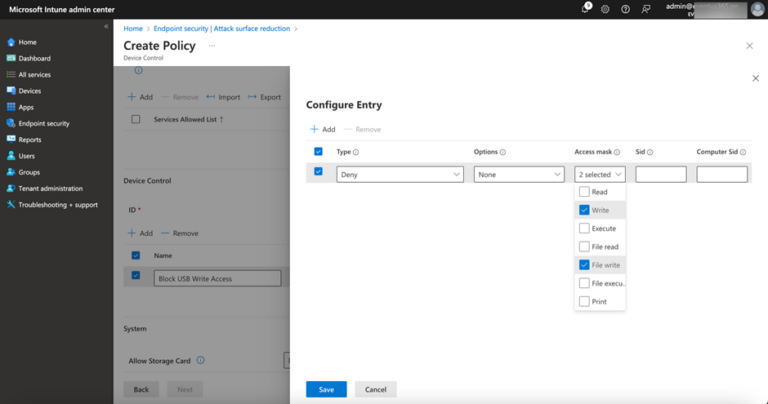Image resolution: width=768 pixels, height=404 pixels.
Task: Collapse the left navigation sidebar
Action: tap(106, 26)
